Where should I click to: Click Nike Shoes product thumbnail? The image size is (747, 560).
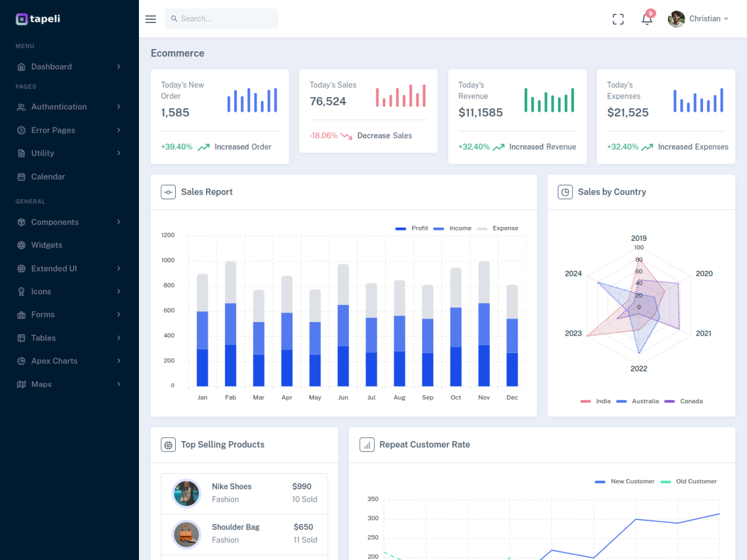(x=186, y=494)
